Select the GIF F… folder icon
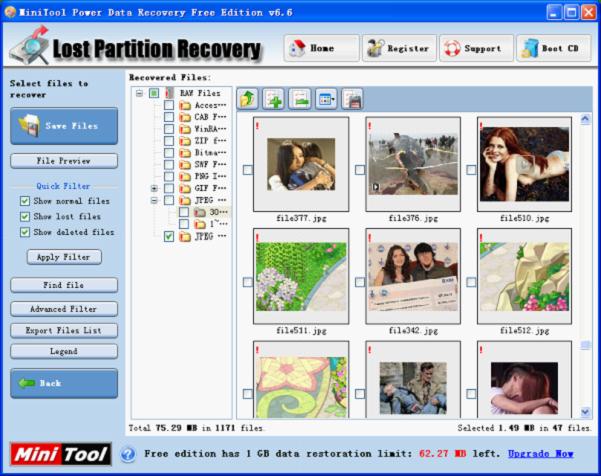 [x=185, y=189]
